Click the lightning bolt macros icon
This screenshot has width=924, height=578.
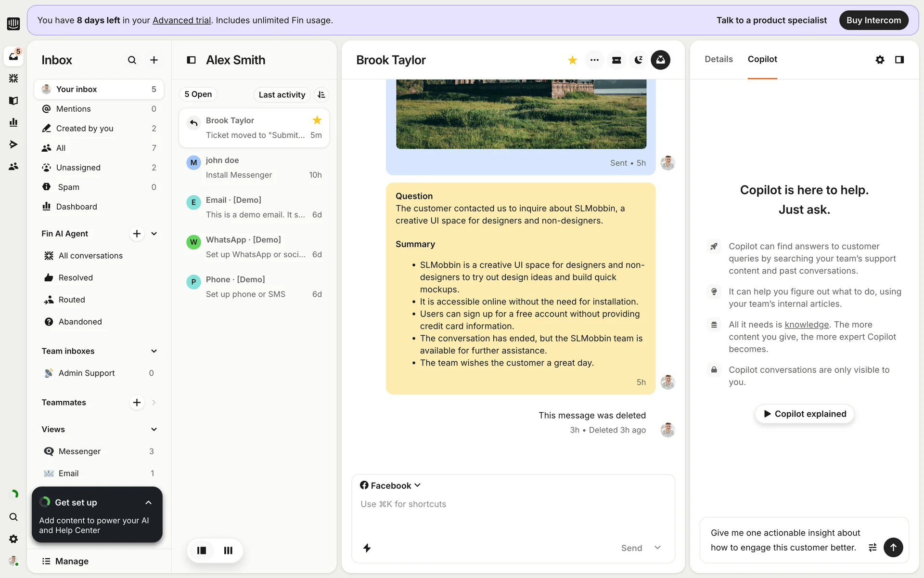pos(367,548)
